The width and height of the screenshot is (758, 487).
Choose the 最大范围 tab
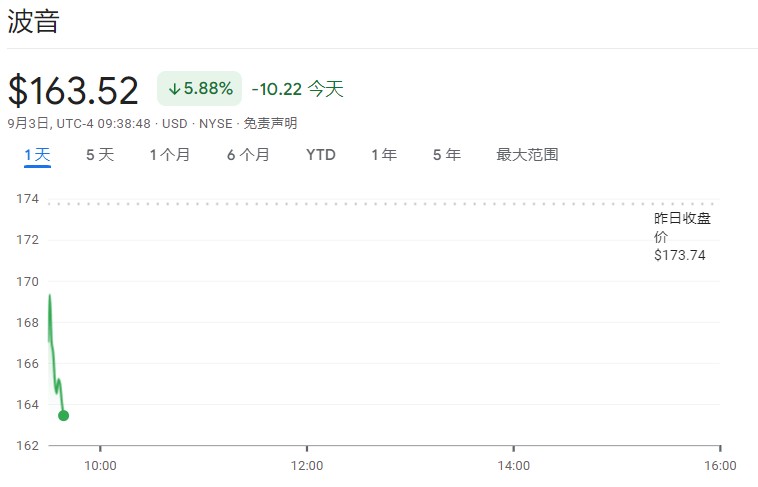coord(527,154)
